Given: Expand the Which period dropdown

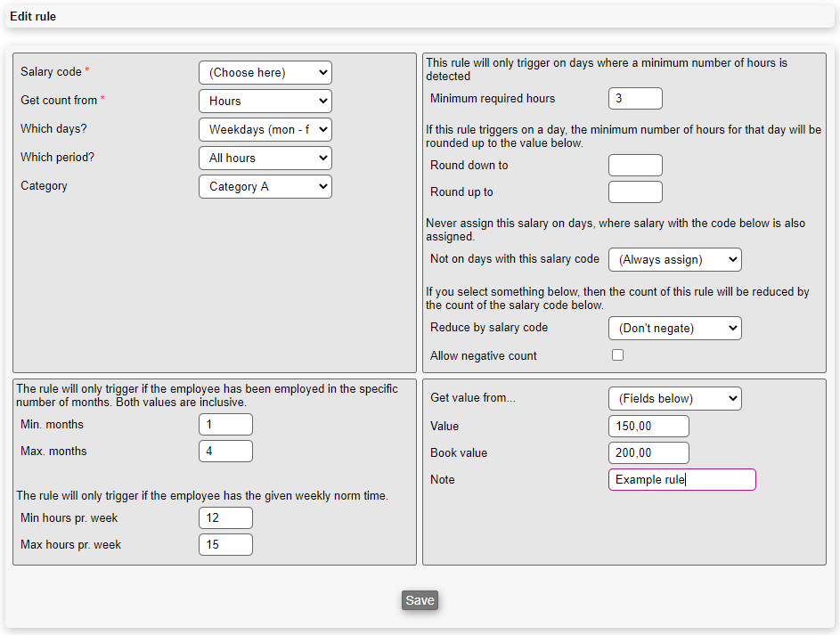Looking at the screenshot, I should coord(265,159).
